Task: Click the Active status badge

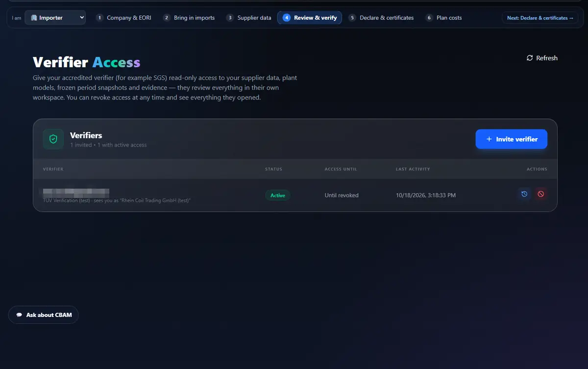Action: [278, 195]
